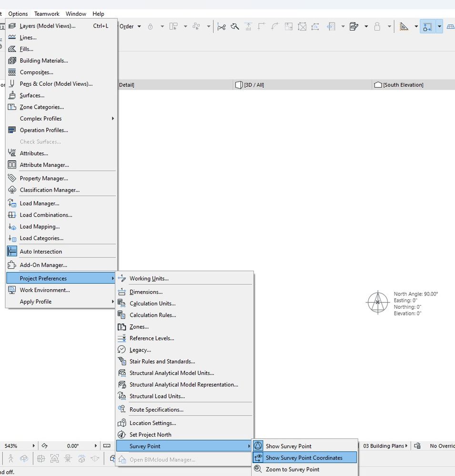Toggle Show Survey Point
Viewport: 455px width, 476px height.
coord(305,446)
